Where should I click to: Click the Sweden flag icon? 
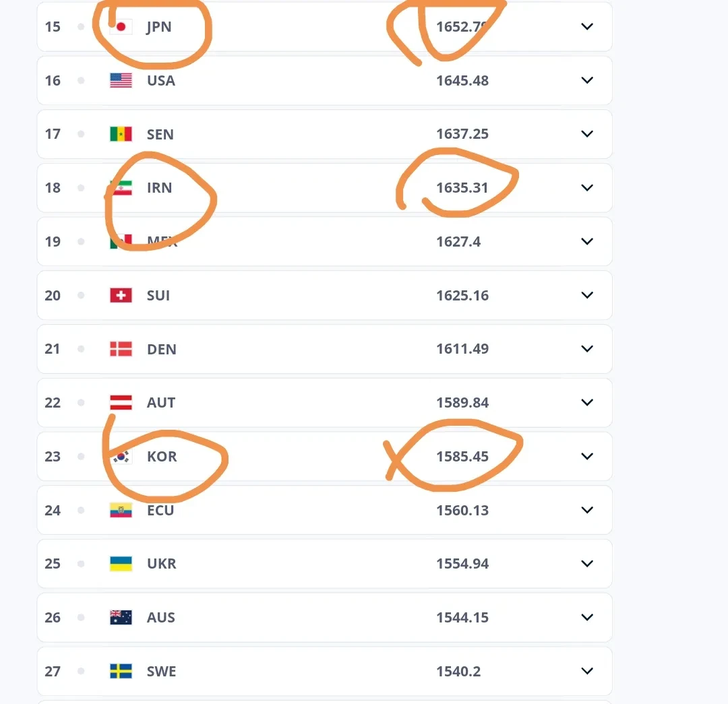coord(121,671)
